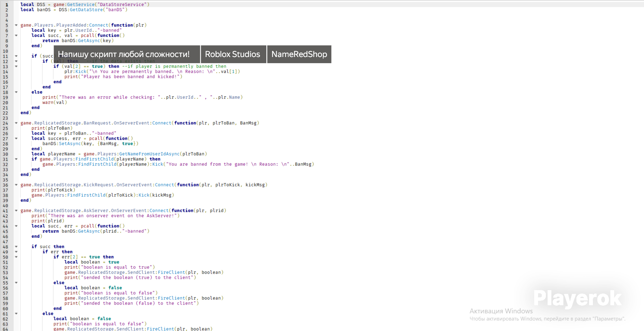Click the ':Kick(kickMsg)' line
The width and height of the screenshot is (644, 331).
click(x=103, y=195)
